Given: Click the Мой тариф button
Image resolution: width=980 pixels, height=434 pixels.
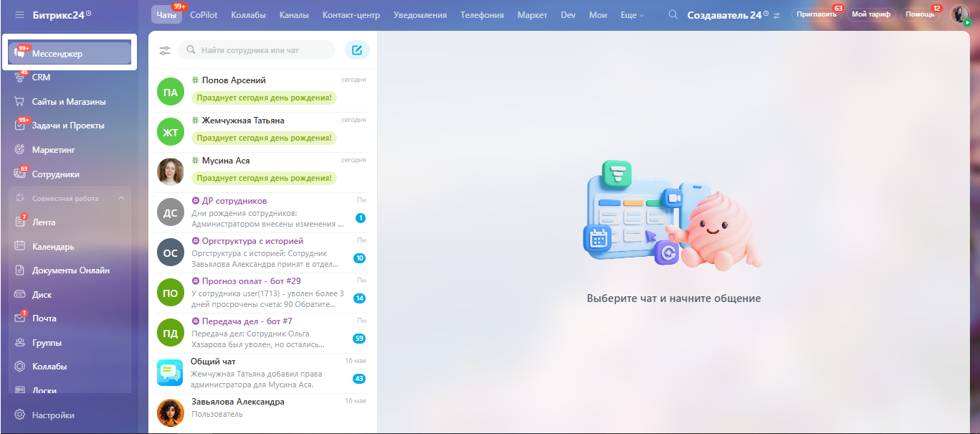Looking at the screenshot, I should point(871,14).
